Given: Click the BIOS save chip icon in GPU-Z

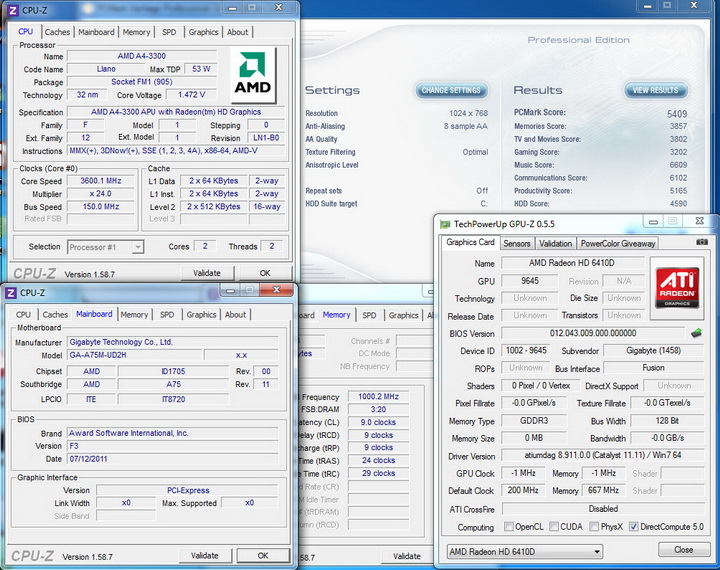Looking at the screenshot, I should pos(696,333).
